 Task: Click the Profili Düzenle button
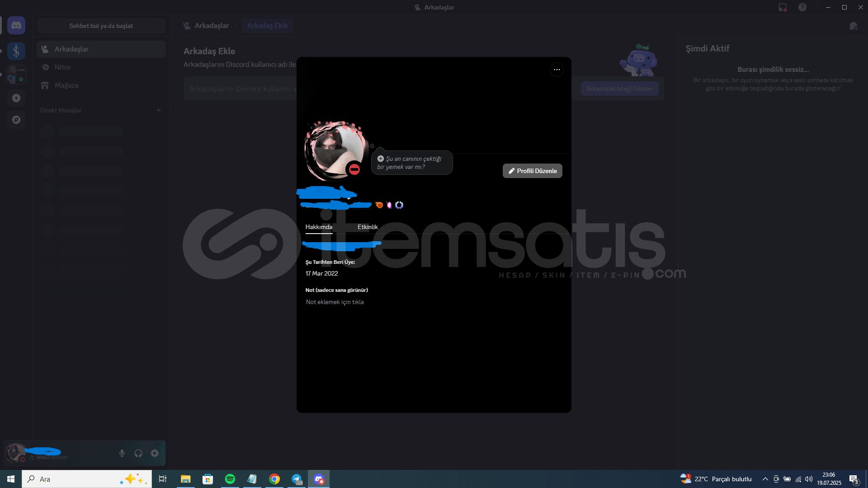533,171
